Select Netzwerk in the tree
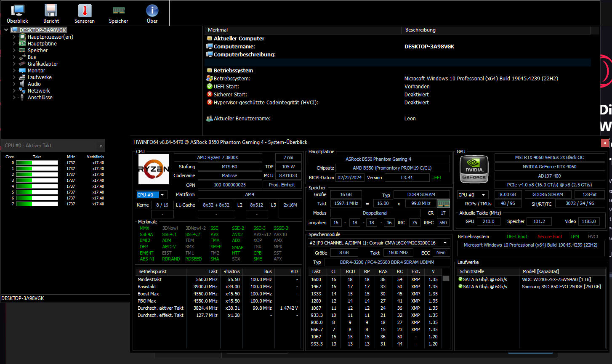Screen dimensions: 612x364 (x=39, y=91)
